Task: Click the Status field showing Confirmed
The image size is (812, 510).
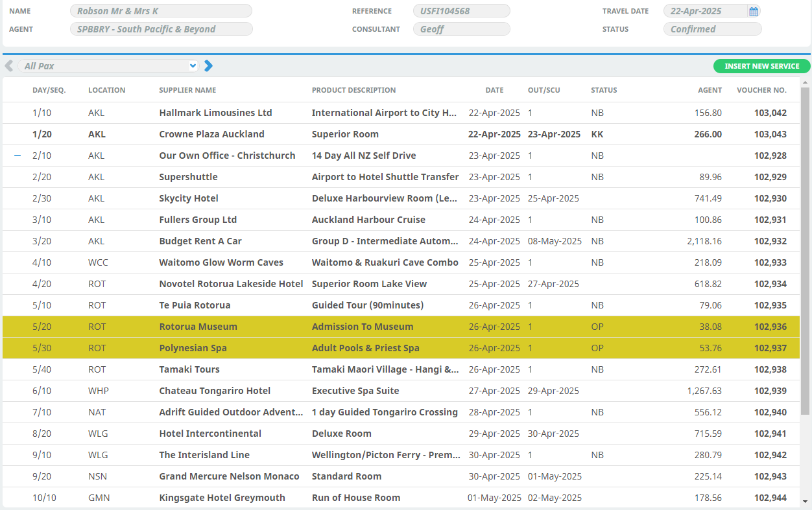Action: tap(711, 29)
